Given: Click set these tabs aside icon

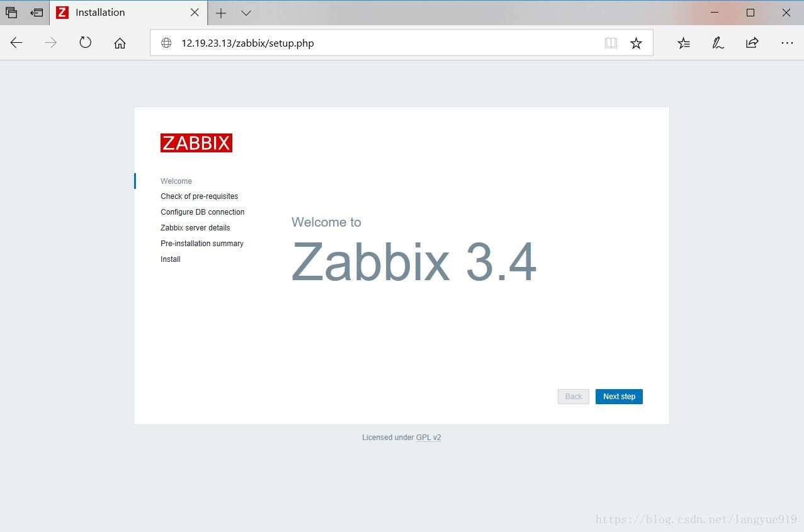Looking at the screenshot, I should click(37, 13).
